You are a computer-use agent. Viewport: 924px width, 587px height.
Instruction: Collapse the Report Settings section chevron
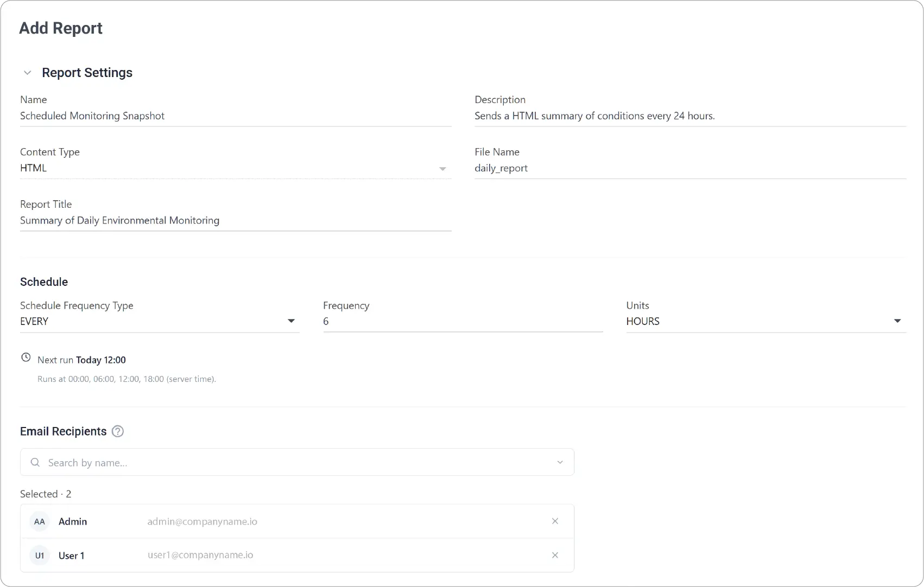[28, 73]
